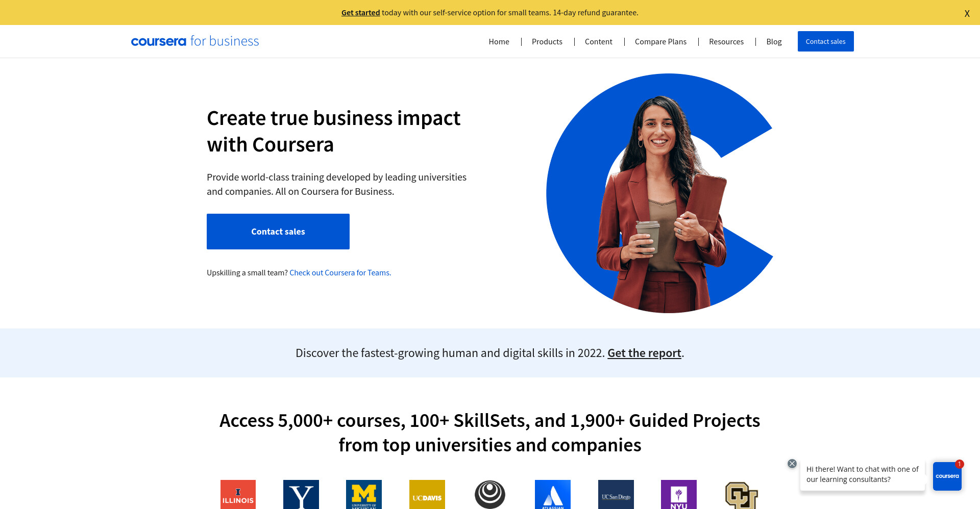The height and width of the screenshot is (509, 980).
Task: Open the UC San Diego logo
Action: (616, 494)
